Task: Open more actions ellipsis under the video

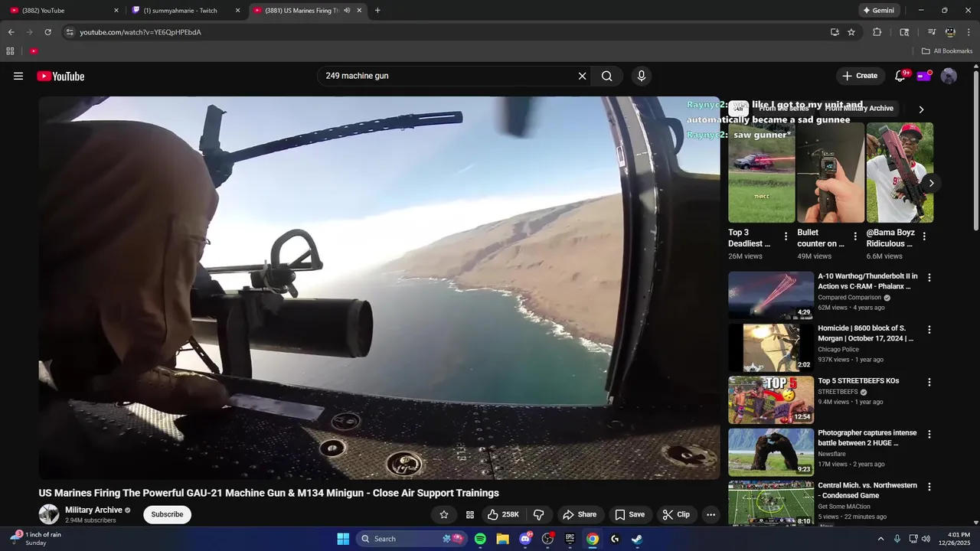Action: pyautogui.click(x=710, y=514)
